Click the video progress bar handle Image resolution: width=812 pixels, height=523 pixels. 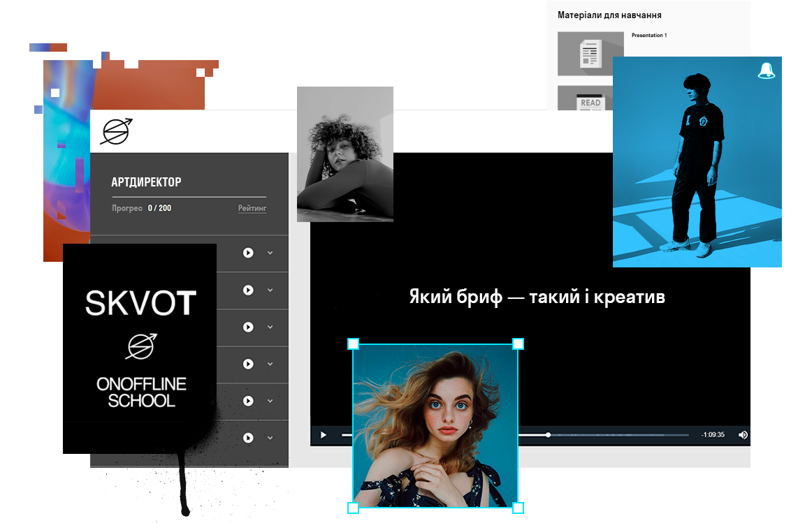click(548, 435)
